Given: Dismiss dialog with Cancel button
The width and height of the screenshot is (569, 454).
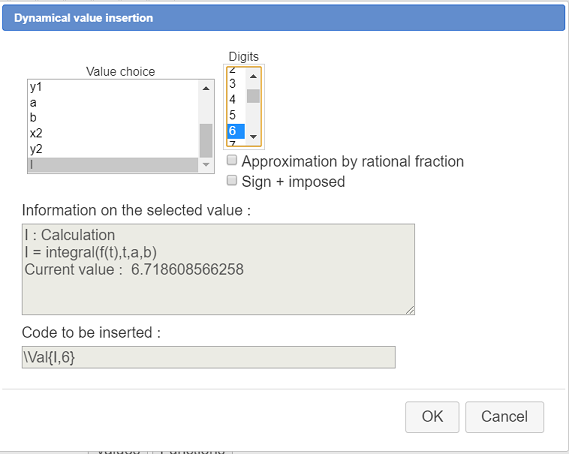Looking at the screenshot, I should pos(504,417).
